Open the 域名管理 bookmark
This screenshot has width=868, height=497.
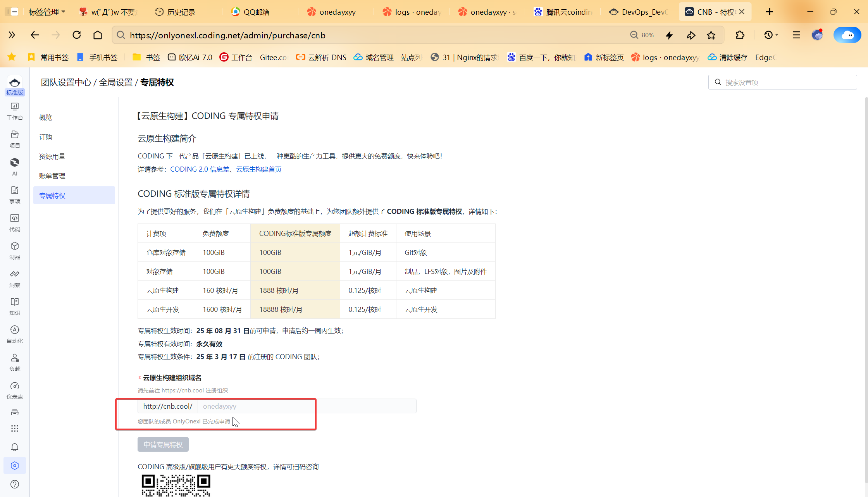(387, 57)
